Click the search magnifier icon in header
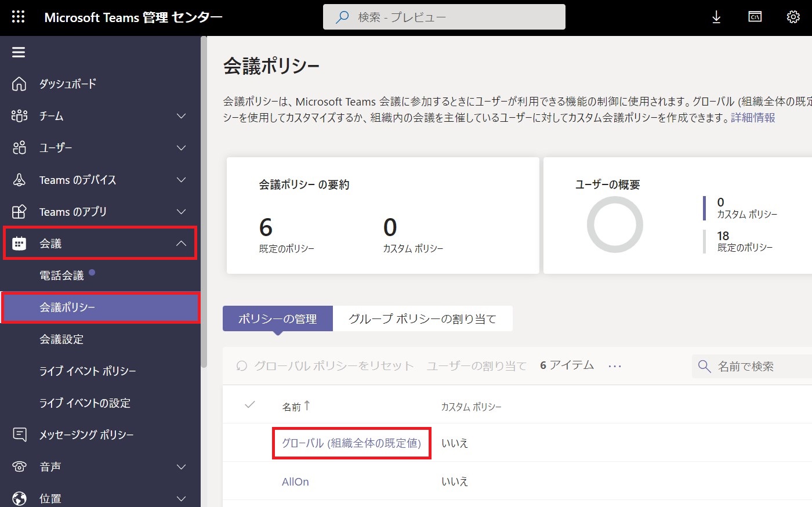The image size is (812, 507). tap(342, 17)
